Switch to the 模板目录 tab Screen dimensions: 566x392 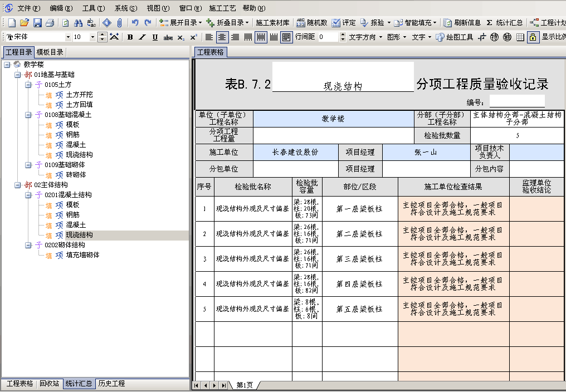(x=50, y=52)
